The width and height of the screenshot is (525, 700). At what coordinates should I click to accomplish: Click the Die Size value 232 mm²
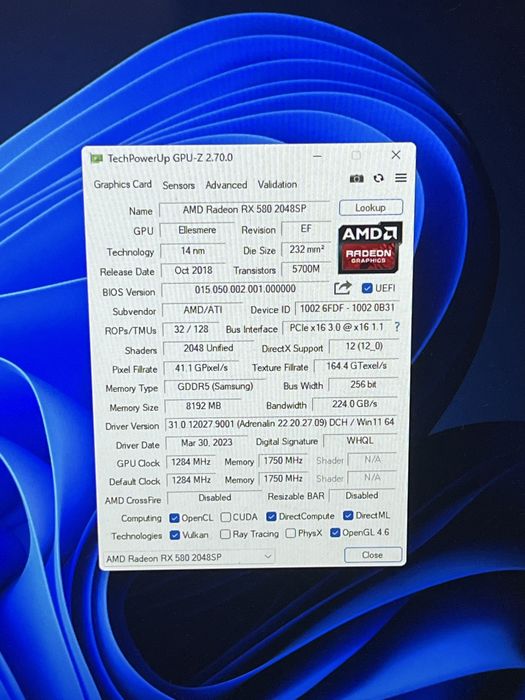(x=306, y=249)
